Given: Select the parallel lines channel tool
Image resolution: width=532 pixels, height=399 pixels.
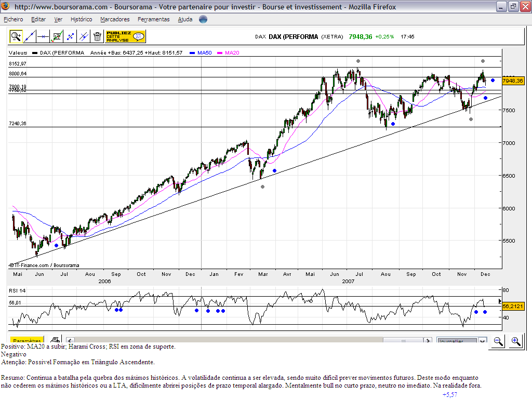Looking at the screenshot, I should click(x=84, y=36).
